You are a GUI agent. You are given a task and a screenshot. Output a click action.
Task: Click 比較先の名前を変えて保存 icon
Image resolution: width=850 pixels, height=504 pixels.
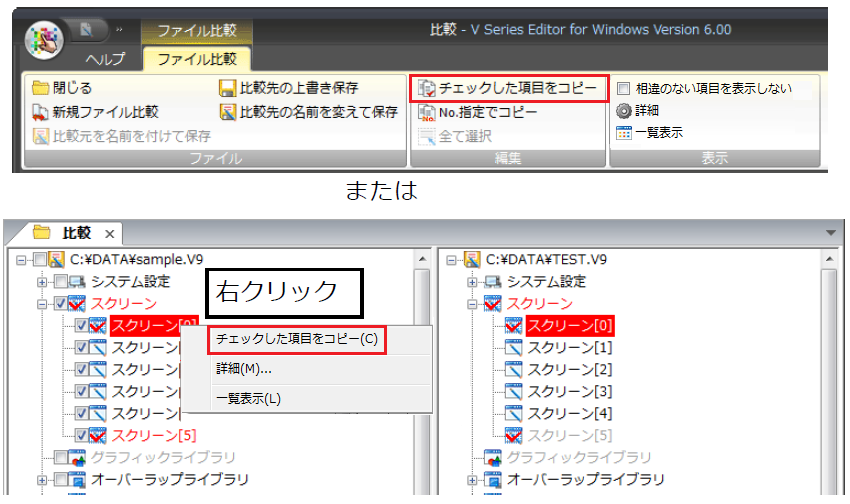(227, 112)
